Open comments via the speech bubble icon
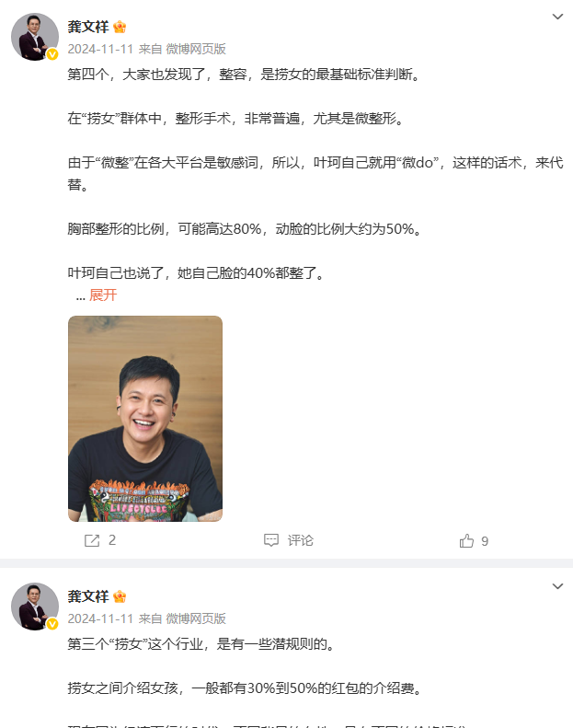 tap(271, 540)
